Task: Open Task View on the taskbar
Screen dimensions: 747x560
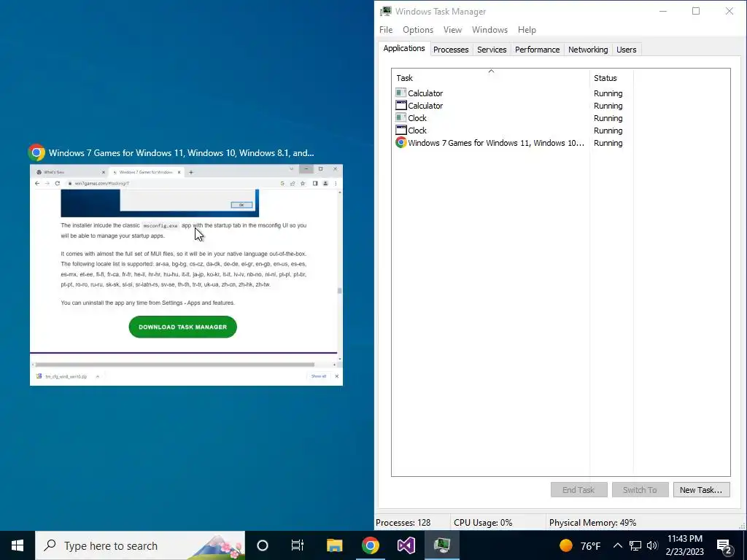Action: (x=298, y=545)
